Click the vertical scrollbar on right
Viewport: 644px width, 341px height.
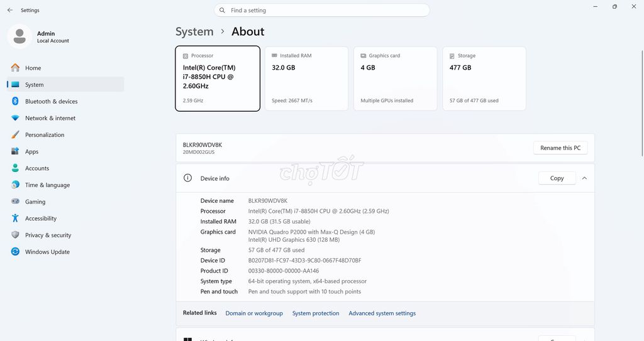642,102
